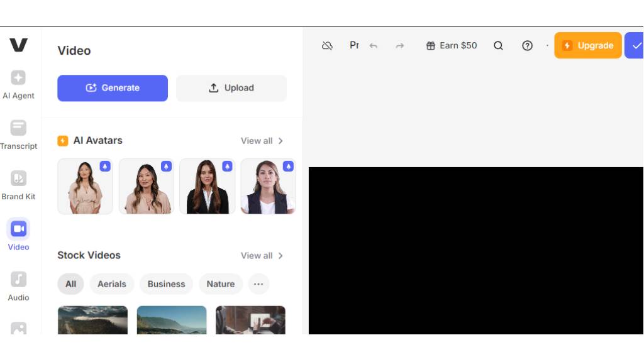
Task: Expand View all for AI Avatars
Action: pyautogui.click(x=260, y=141)
